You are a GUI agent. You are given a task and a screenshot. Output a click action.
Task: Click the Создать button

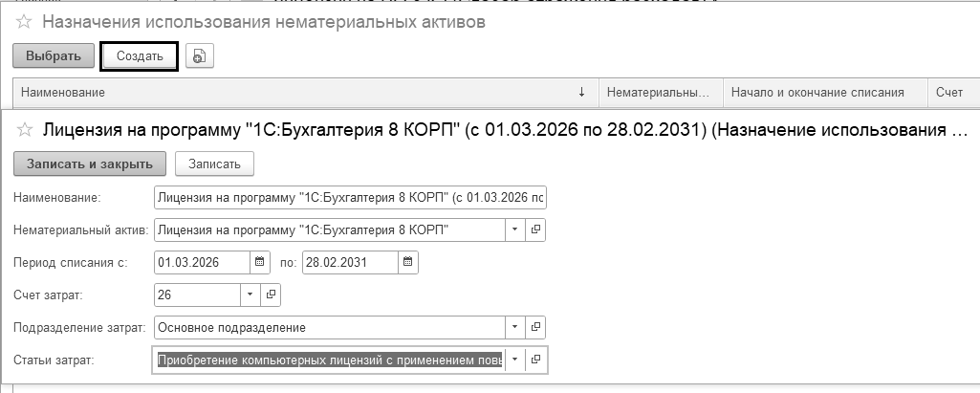[x=140, y=56]
